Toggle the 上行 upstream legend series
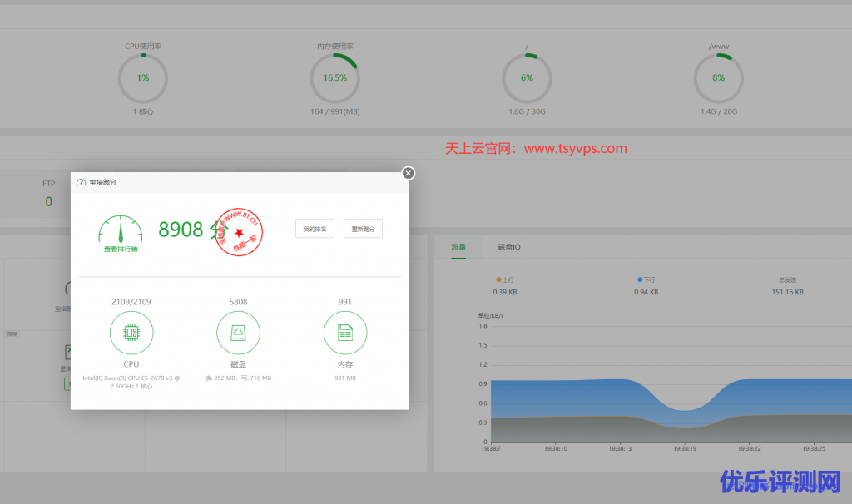The image size is (852, 504). pyautogui.click(x=505, y=280)
